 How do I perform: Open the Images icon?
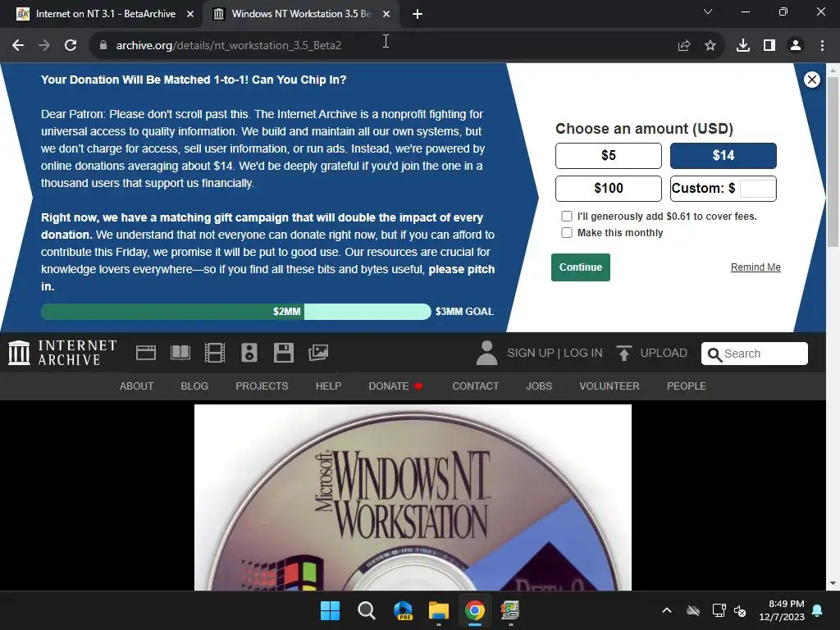pos(318,353)
